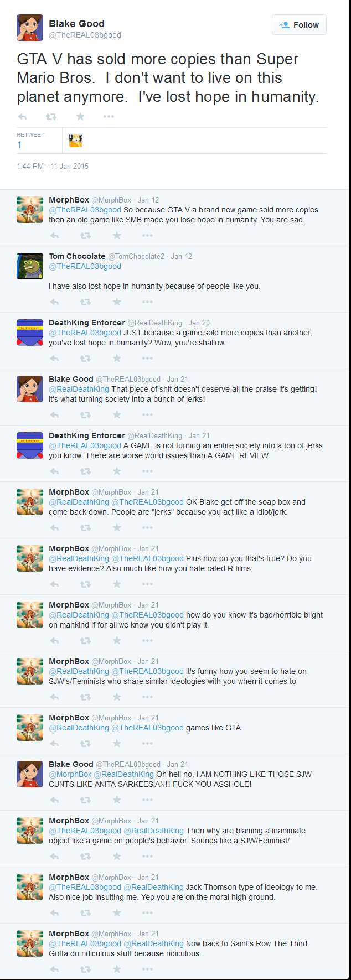This screenshot has height=980, width=351.
Task: Open @TomChocolate2 profile handle
Action: tap(136, 257)
